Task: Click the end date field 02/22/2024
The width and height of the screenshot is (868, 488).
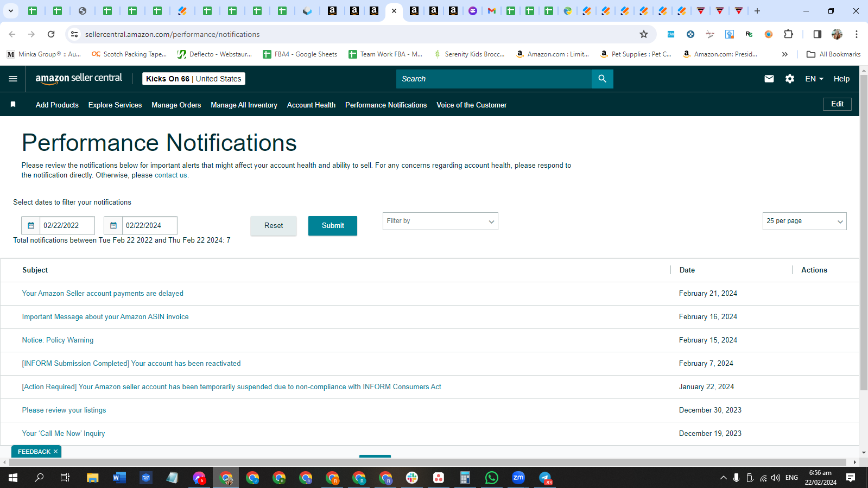Action: tap(150, 226)
